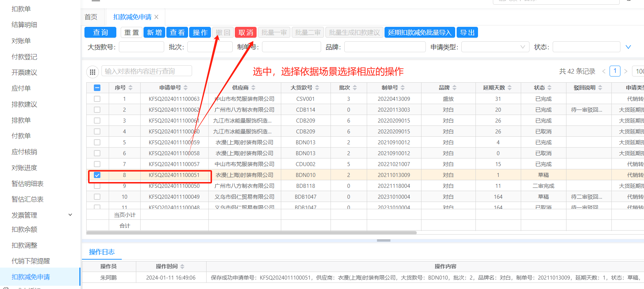Expand 发票管理 sidebar menu
Screen dimensions: 644x289
70,215
